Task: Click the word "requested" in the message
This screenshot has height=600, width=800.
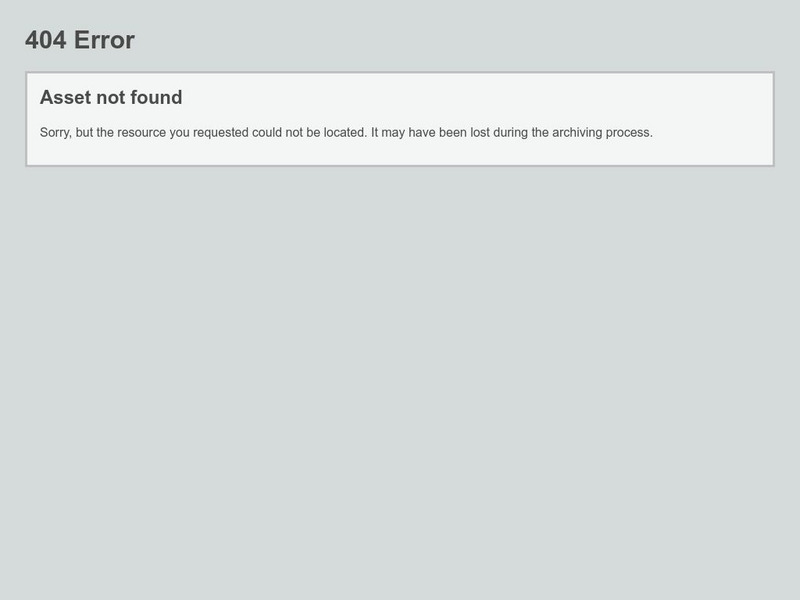Action: [220, 133]
